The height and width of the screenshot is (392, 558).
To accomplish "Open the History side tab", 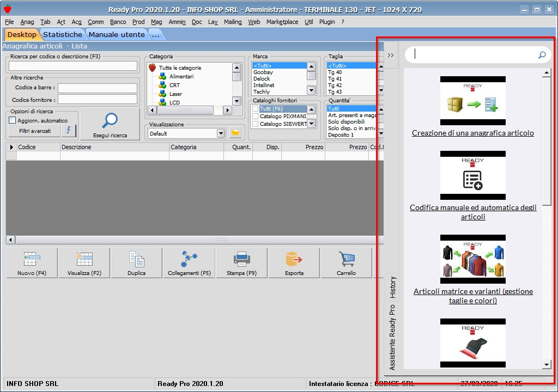I will pos(392,287).
